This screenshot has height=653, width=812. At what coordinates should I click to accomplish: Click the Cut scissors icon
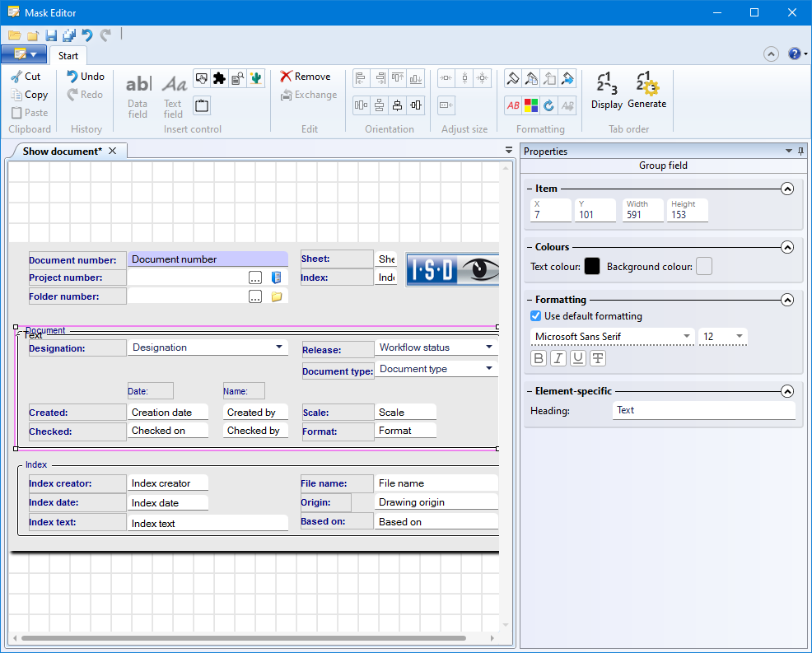[x=16, y=77]
